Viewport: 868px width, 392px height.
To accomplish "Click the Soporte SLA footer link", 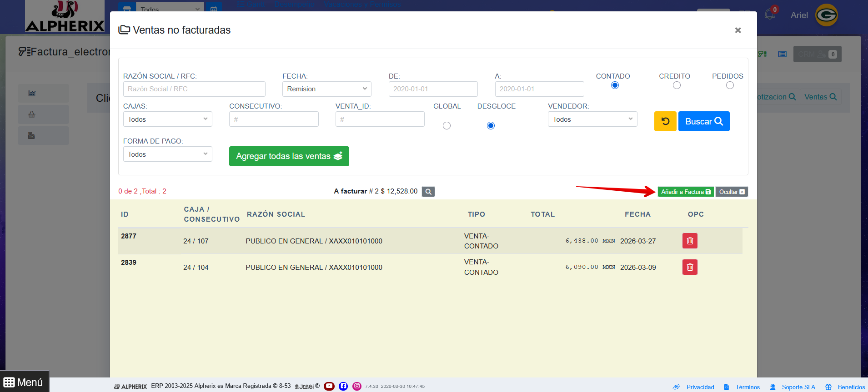I will point(798,387).
